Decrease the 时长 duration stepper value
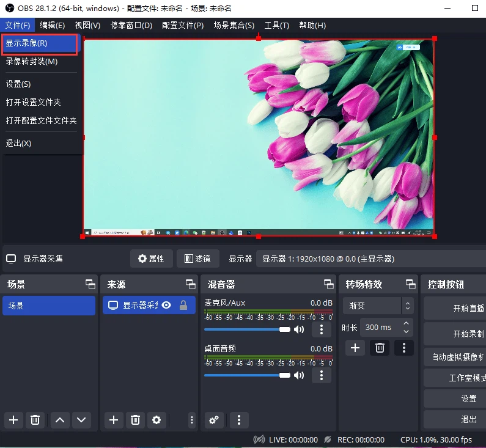Screen dimensions: 486x448 (x=407, y=331)
